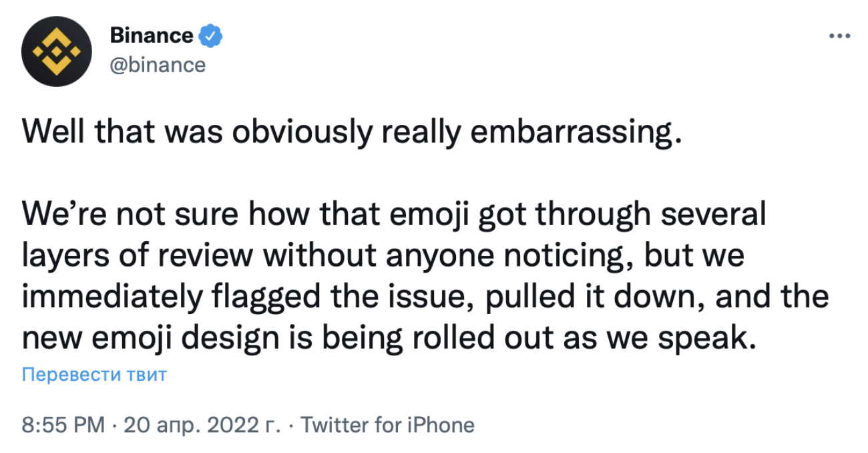The image size is (868, 453).
Task: Click the Binance display name
Action: pyautogui.click(x=152, y=35)
